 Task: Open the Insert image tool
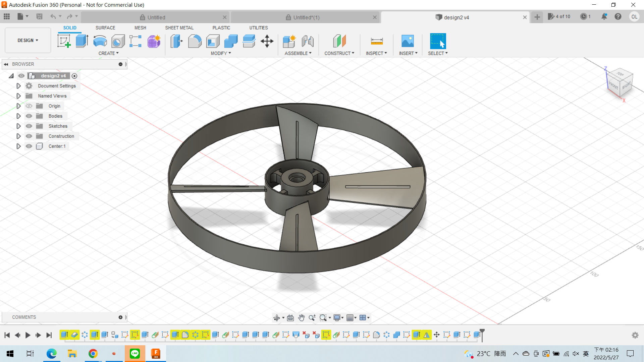(408, 41)
